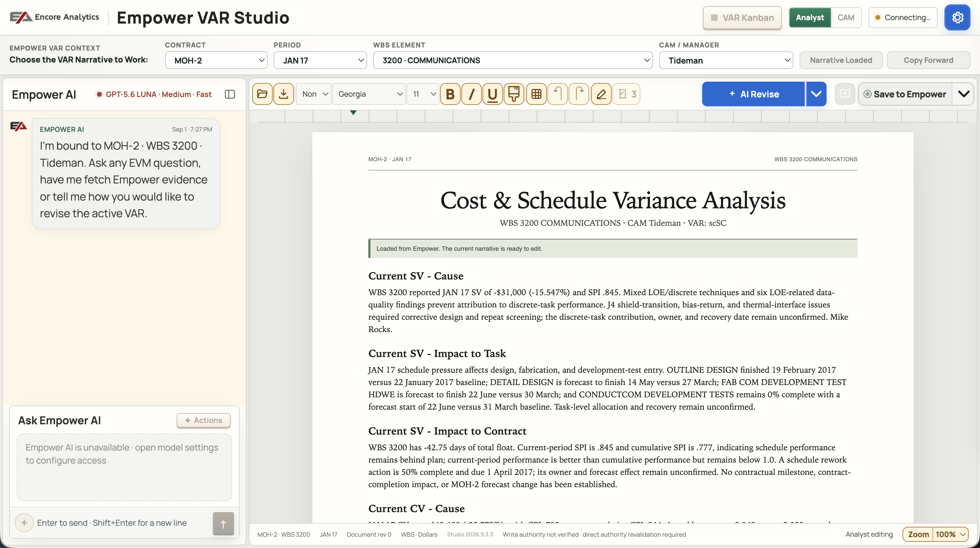Open the font size 11 dropdown
This screenshot has height=548, width=980.
[x=423, y=94]
